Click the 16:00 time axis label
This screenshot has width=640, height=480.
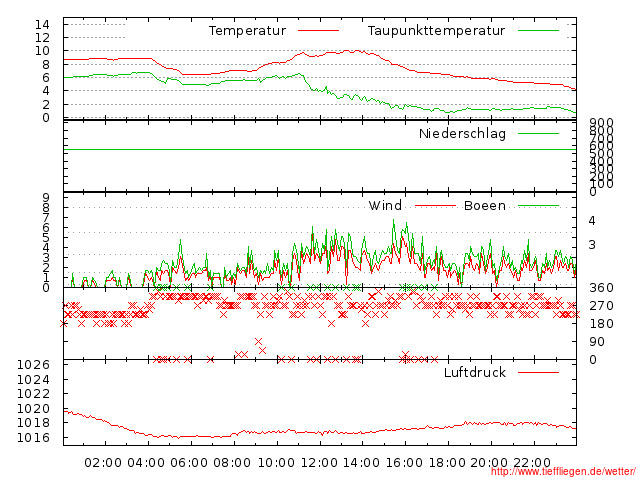pos(404,463)
